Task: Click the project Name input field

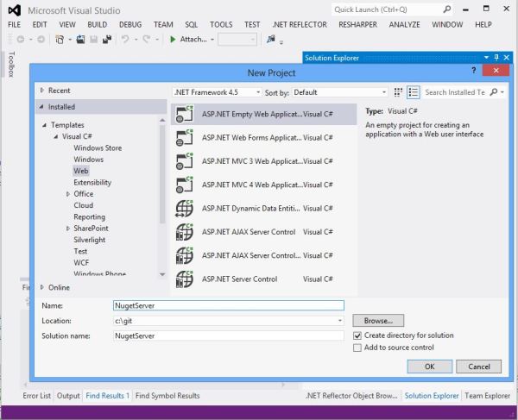Action: point(229,305)
